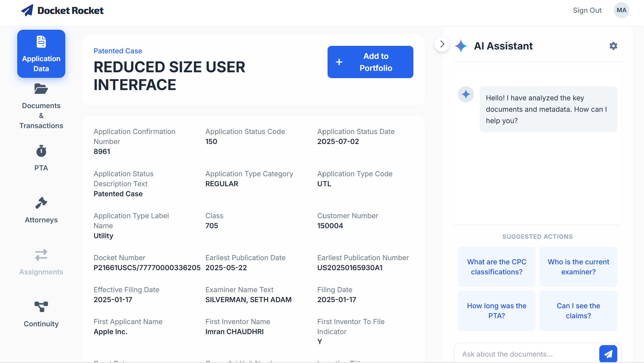Click the MA user avatar
644x363 pixels.
pos(621,10)
